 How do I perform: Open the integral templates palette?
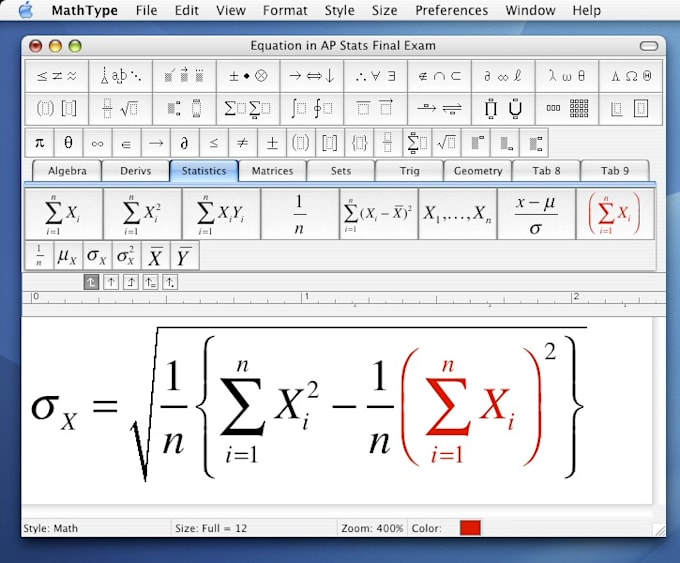click(x=312, y=108)
